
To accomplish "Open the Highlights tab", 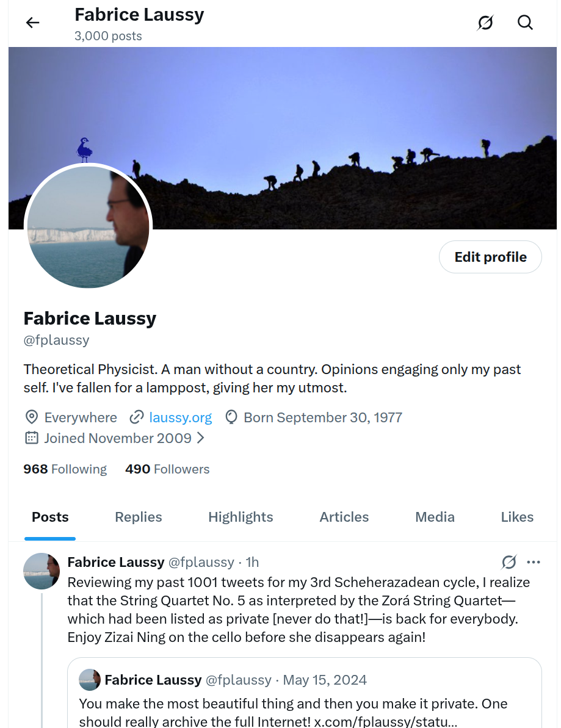I will point(241,517).
